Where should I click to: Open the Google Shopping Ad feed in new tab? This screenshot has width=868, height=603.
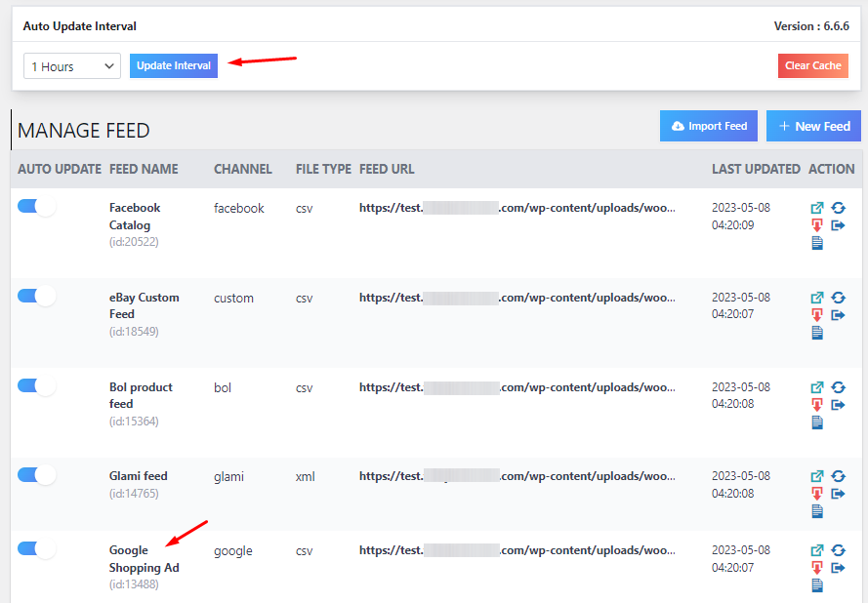coord(817,550)
